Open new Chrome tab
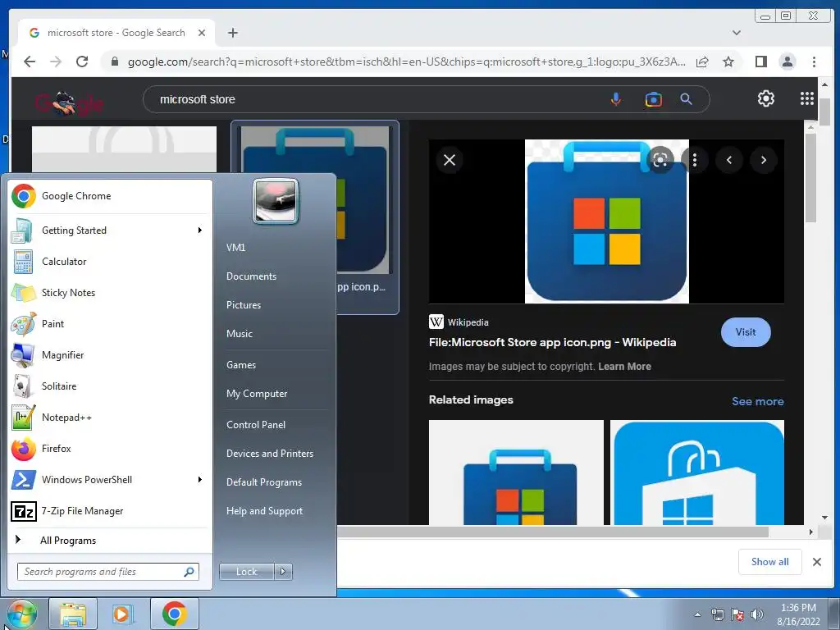This screenshot has height=630, width=840. coord(232,33)
